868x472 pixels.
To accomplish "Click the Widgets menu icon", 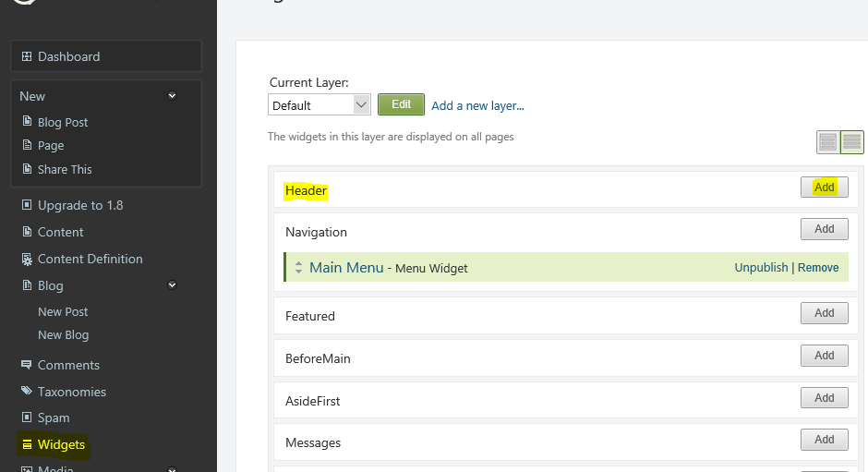I will tap(27, 445).
